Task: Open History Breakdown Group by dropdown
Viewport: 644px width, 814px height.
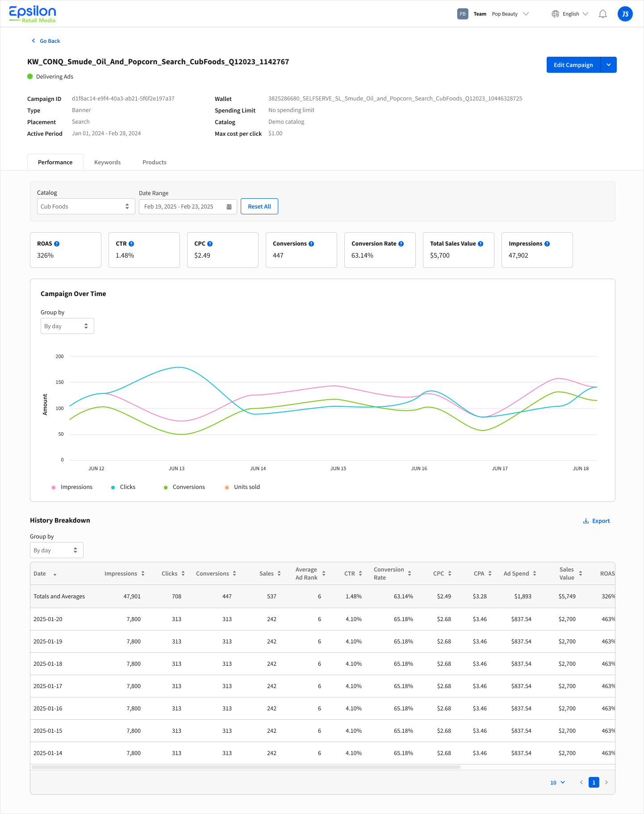Action: click(57, 550)
